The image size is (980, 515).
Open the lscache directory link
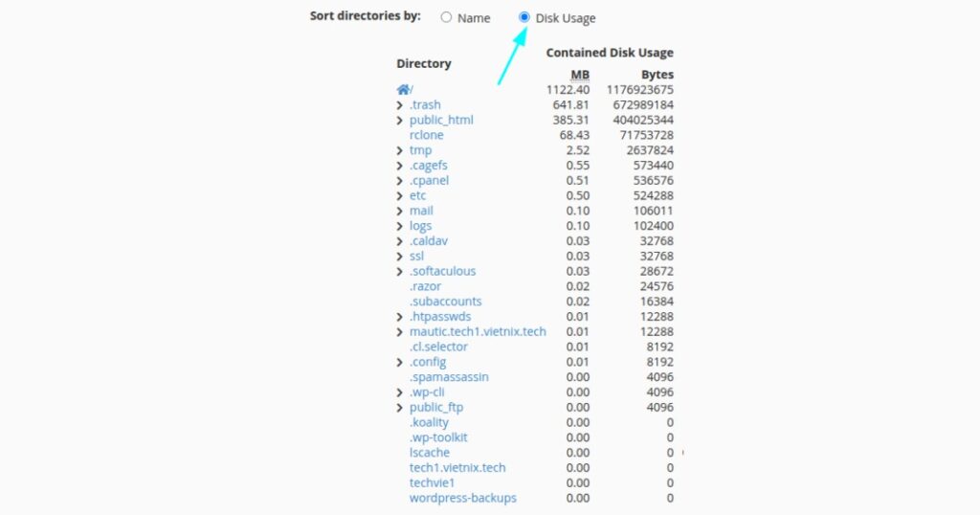(429, 453)
